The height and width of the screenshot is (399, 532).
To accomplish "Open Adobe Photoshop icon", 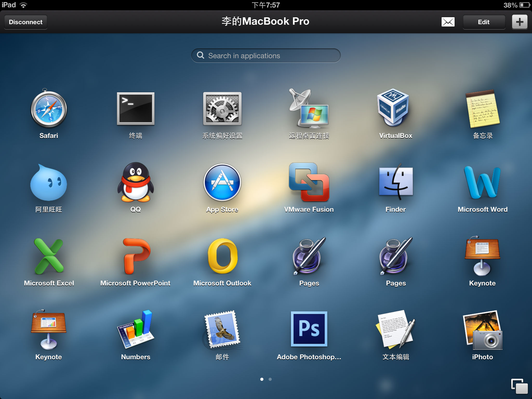I will tap(309, 329).
